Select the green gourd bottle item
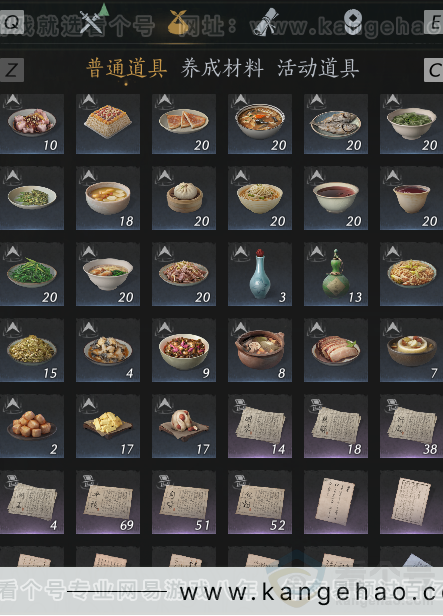443x616 pixels. [x=336, y=275]
